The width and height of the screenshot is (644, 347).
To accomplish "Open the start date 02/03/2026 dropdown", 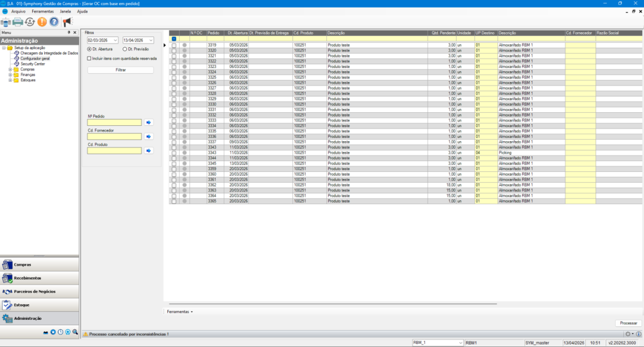I will coord(115,40).
